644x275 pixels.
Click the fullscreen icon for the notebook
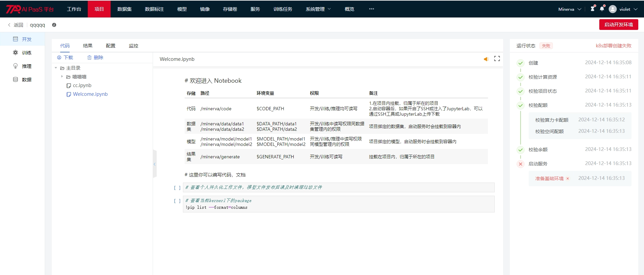click(x=497, y=59)
